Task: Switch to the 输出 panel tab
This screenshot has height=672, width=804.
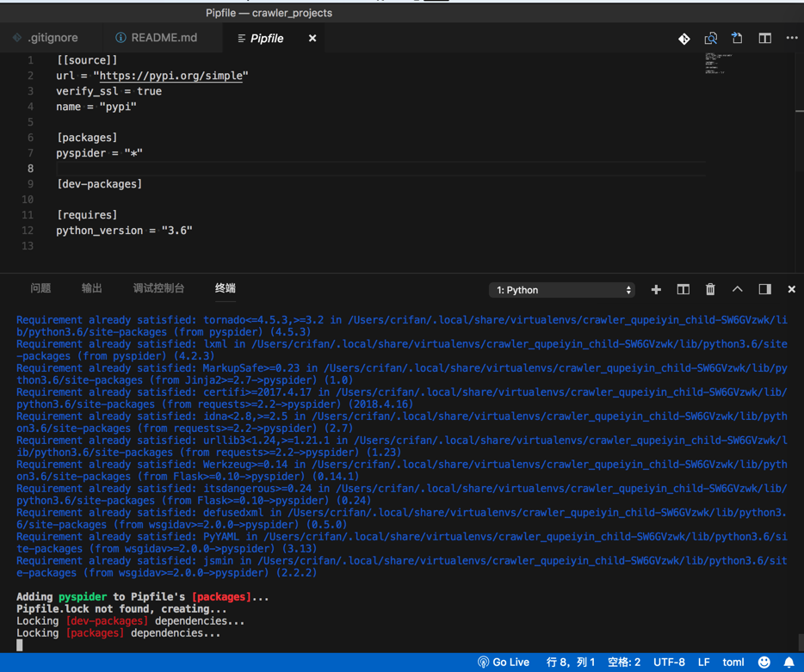Action: pos(92,288)
